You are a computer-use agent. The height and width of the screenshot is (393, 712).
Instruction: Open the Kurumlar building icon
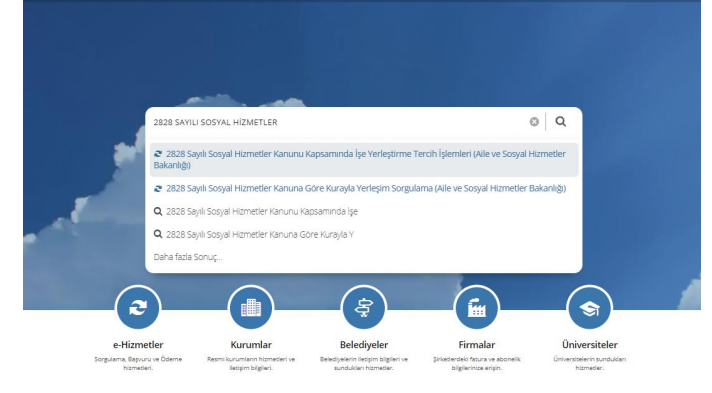click(251, 308)
